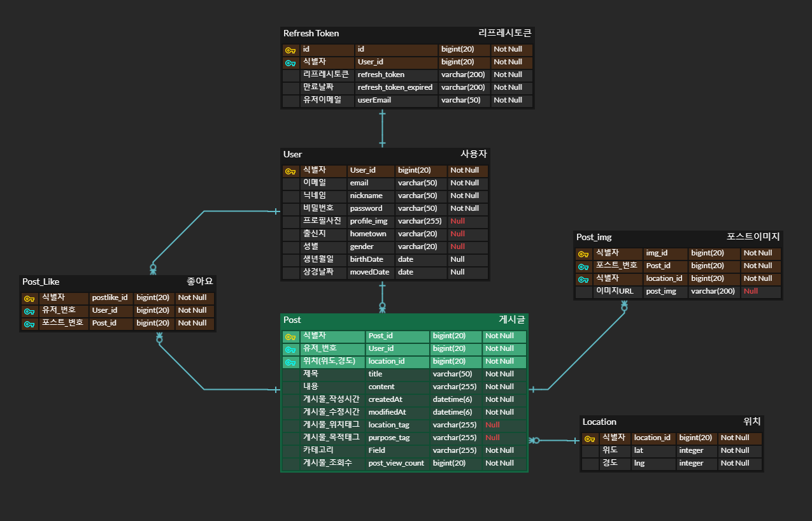Click the primary key icon next to postlike_id
Screen dimensions: 812x521
tap(29, 298)
